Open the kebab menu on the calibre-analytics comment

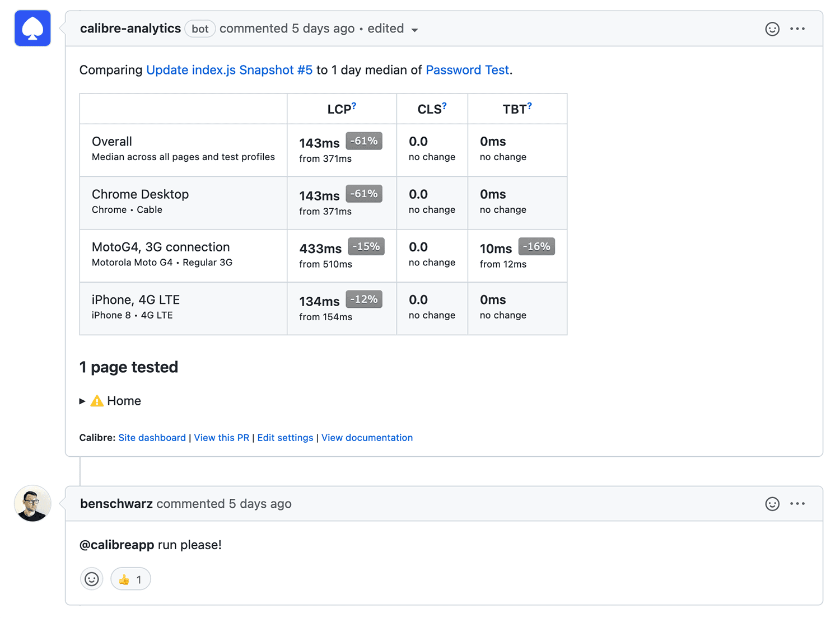point(797,29)
